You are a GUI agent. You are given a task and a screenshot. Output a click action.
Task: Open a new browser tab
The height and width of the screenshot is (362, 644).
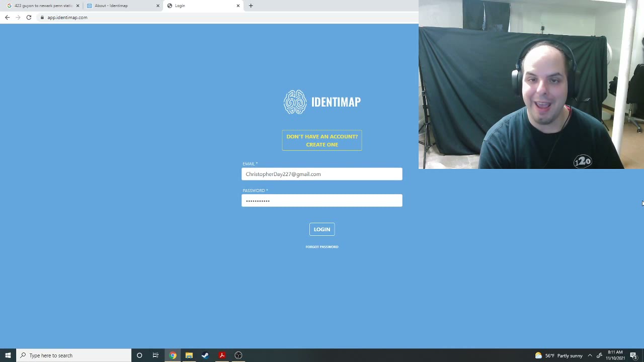tap(251, 6)
